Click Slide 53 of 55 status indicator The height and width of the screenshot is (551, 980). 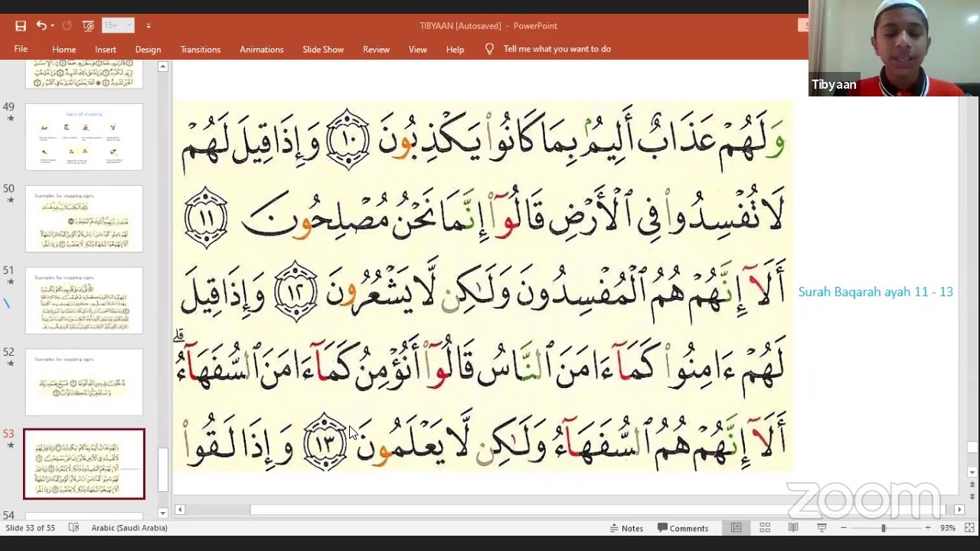[30, 528]
